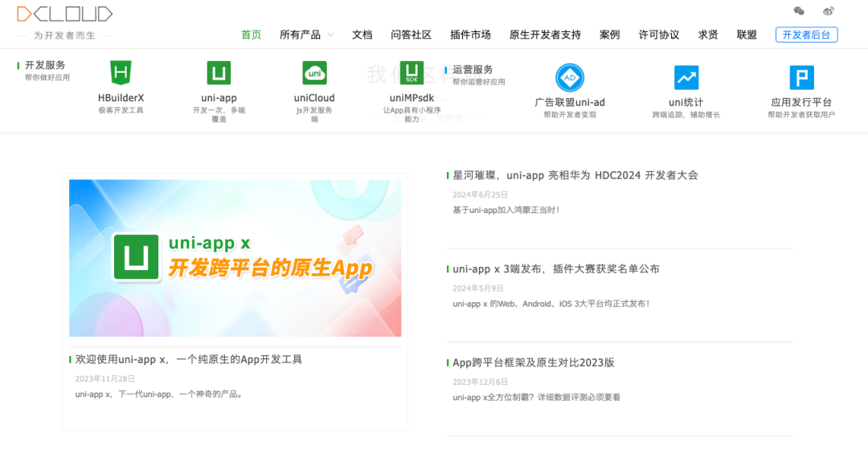Click the DCloud logo
Screen dimensions: 868x458
65,14
